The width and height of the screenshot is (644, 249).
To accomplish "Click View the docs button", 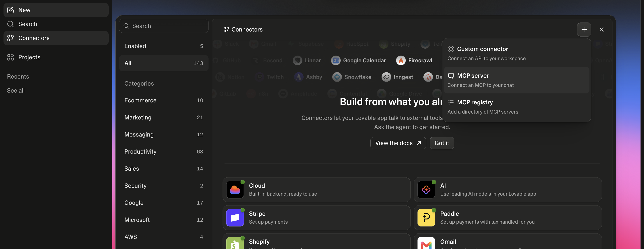I will [x=398, y=143].
